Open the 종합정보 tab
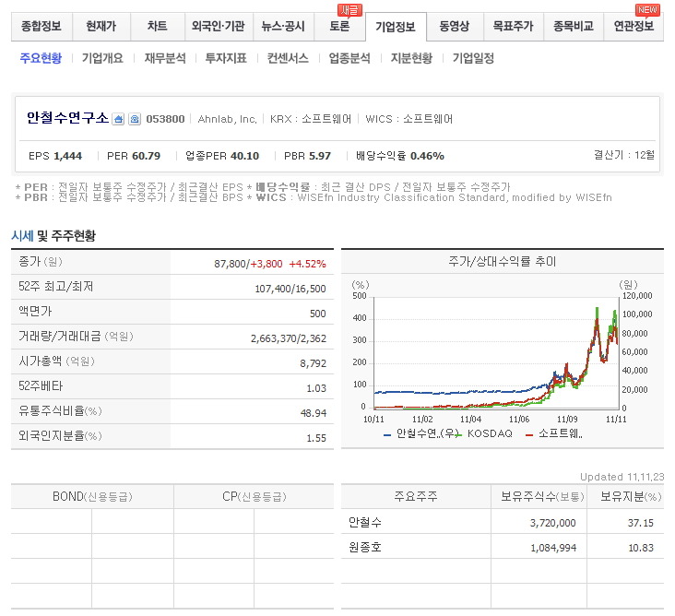This screenshot has width=675, height=616. tap(41, 27)
